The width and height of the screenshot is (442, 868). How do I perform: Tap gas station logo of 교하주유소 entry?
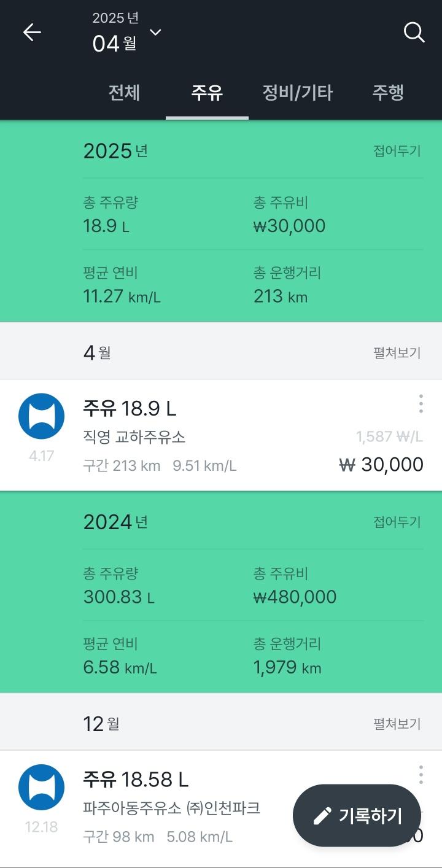41,416
